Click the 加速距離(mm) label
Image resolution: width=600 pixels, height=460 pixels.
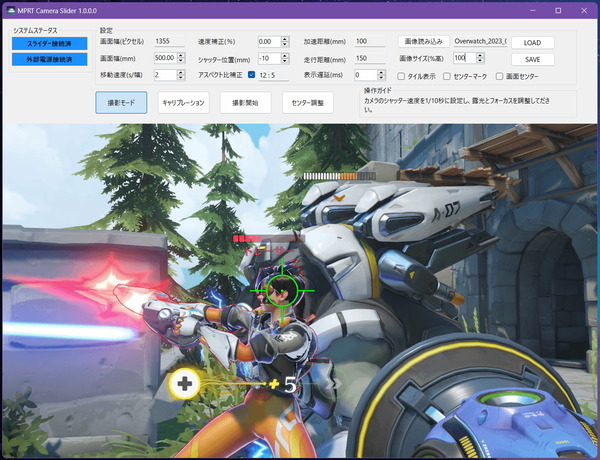click(x=325, y=41)
